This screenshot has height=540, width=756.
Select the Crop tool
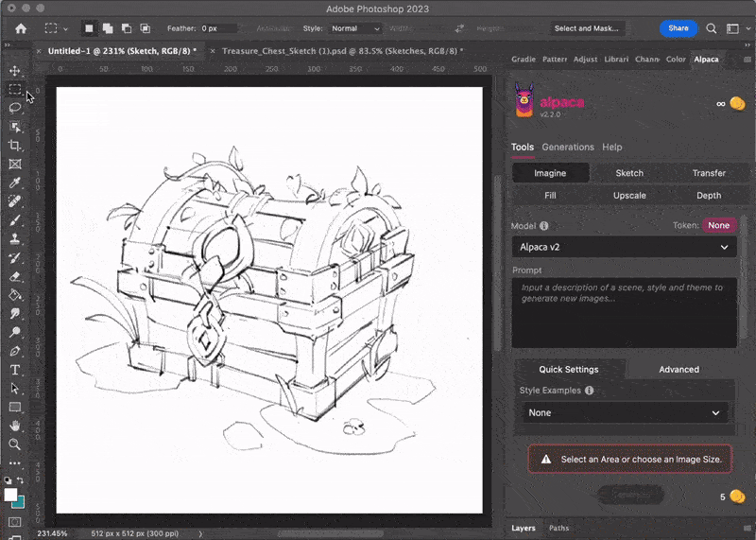pyautogui.click(x=14, y=146)
